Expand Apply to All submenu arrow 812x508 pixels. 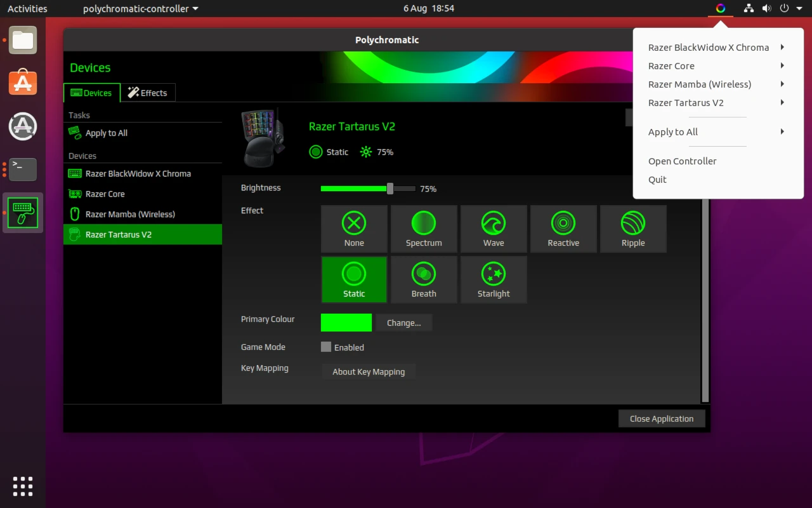(x=783, y=131)
